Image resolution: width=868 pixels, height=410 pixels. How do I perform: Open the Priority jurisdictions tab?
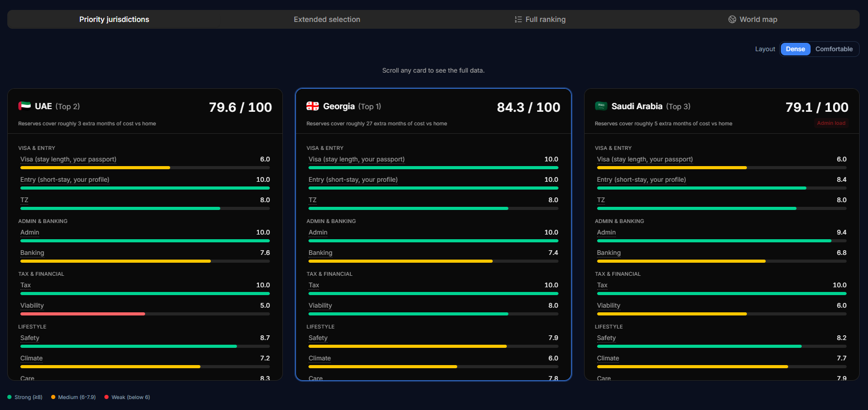pos(114,19)
